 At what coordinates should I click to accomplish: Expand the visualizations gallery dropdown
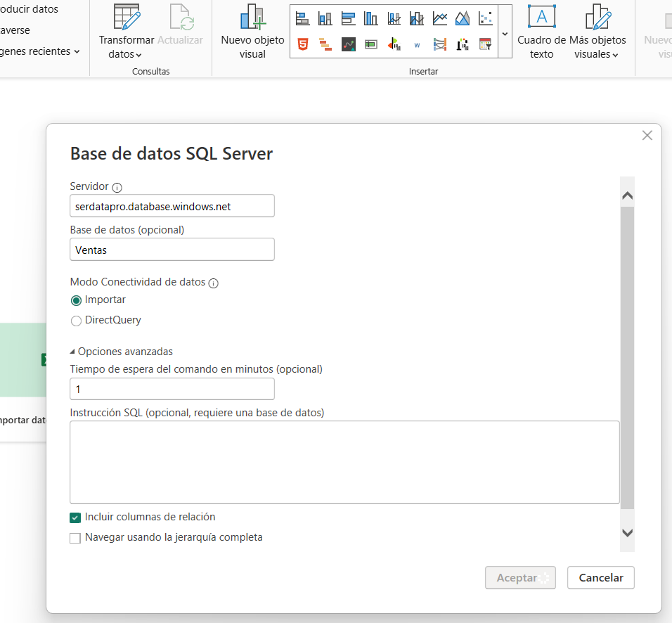[x=505, y=33]
